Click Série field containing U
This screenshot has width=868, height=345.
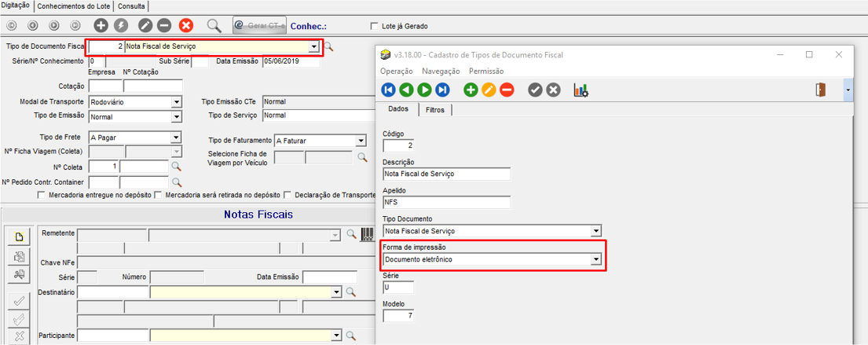[x=398, y=288]
